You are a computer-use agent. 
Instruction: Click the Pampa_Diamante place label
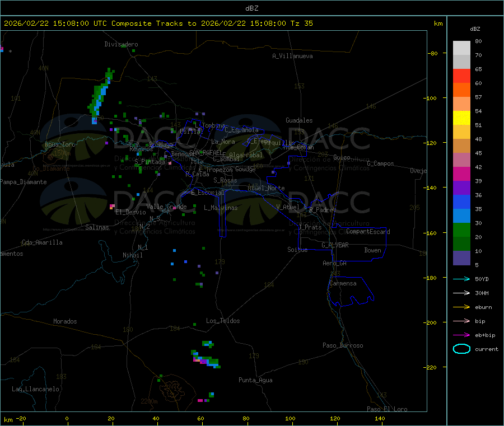coord(23,182)
